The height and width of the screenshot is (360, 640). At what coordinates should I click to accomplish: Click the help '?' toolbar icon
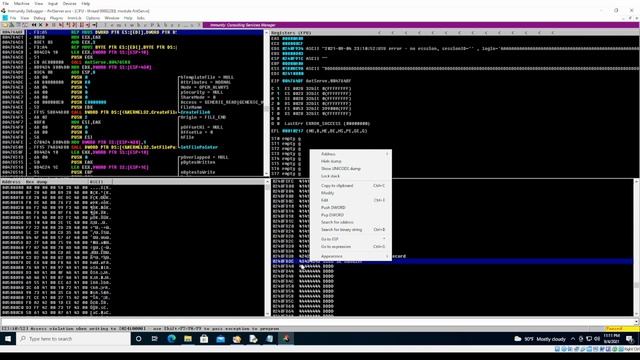198,25
